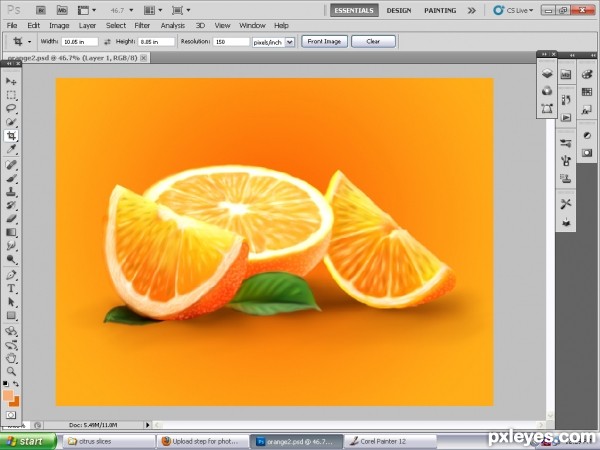Set the background color swatch
This screenshot has height=450, width=600.
pos(15,402)
